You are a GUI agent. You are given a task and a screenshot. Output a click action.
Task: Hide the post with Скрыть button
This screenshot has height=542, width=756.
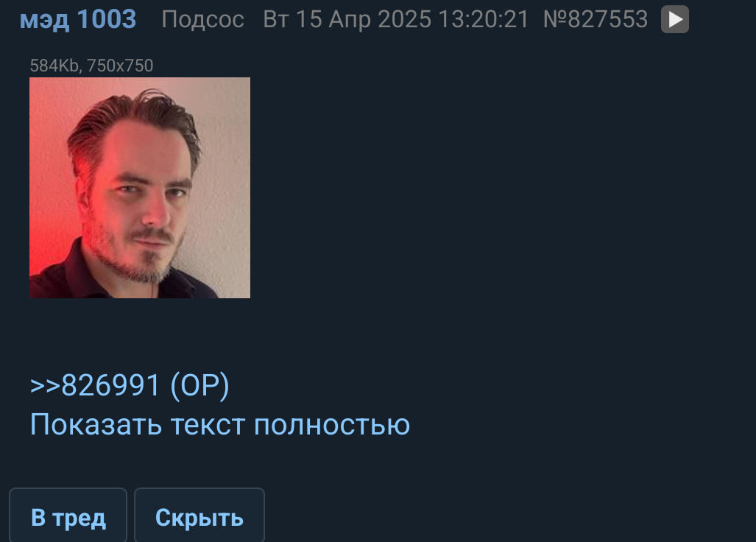(x=199, y=516)
